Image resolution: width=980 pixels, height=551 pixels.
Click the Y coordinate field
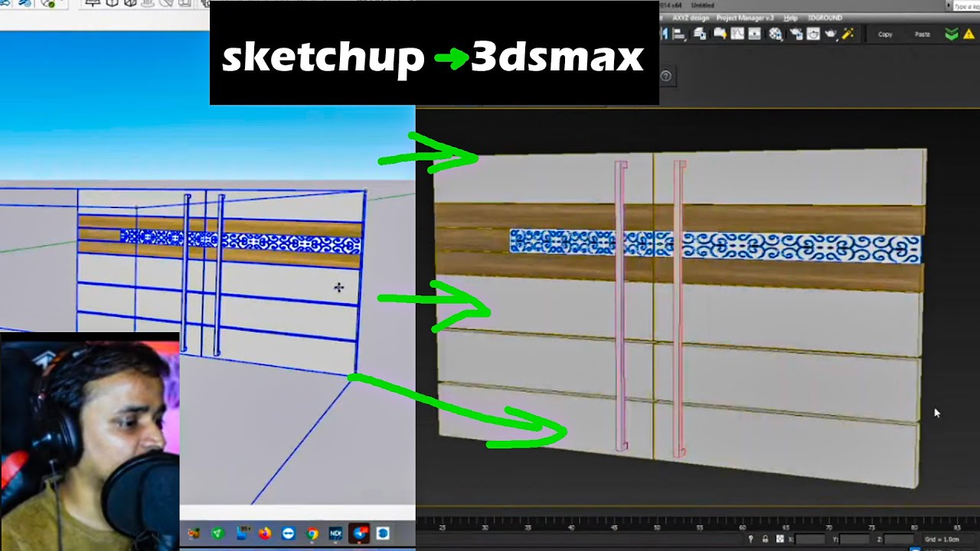point(854,540)
